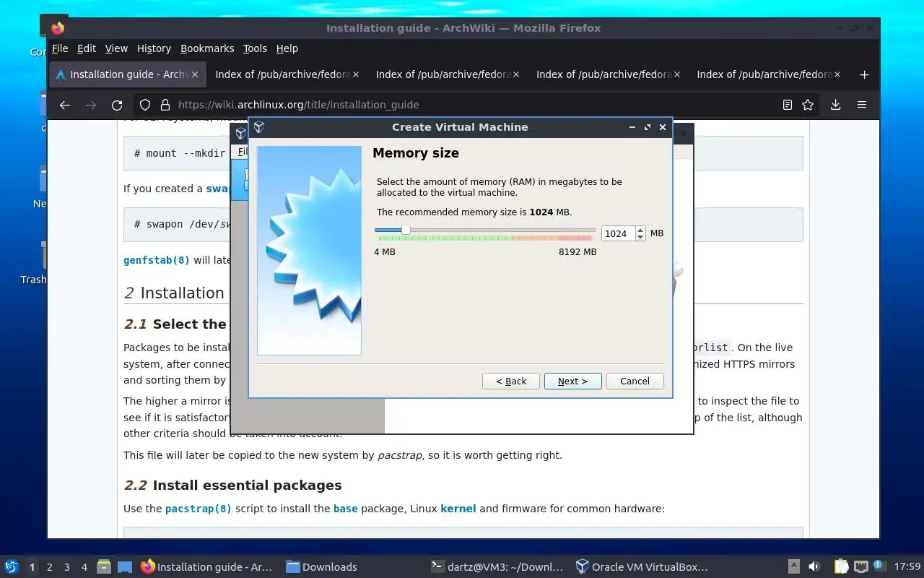Click the volume speaker tray icon
Screen dimensions: 924x578
(814, 567)
